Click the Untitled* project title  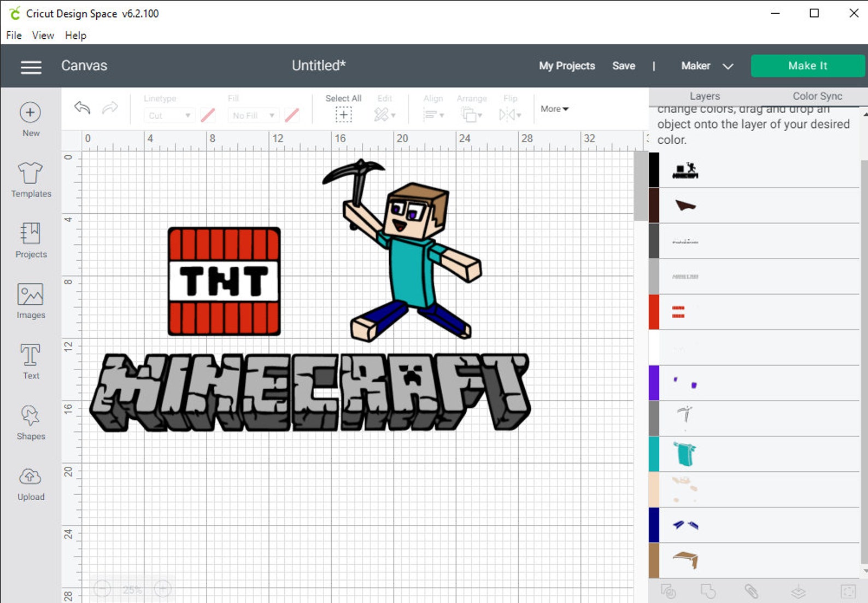pyautogui.click(x=319, y=66)
